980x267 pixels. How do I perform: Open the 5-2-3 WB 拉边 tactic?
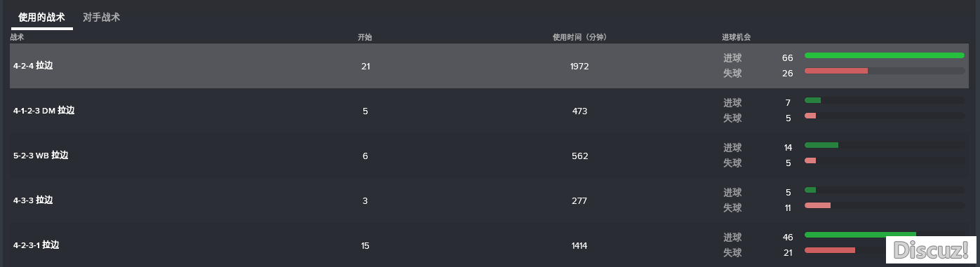coord(489,156)
